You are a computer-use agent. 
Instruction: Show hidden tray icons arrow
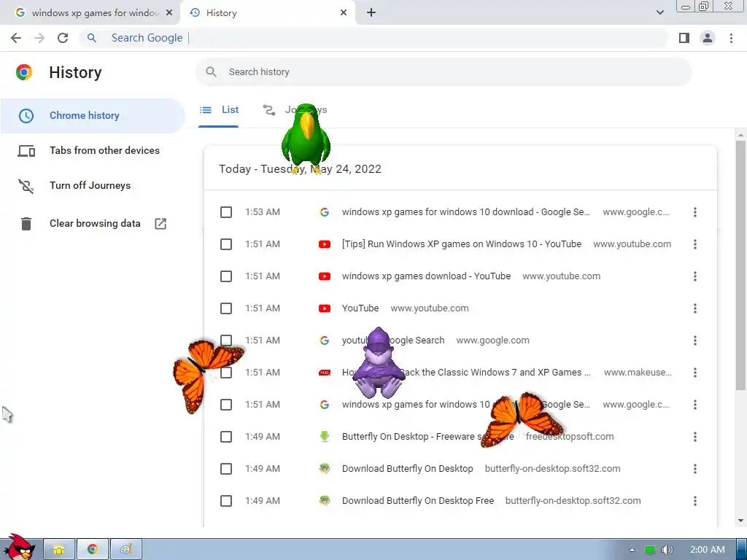[x=632, y=550]
